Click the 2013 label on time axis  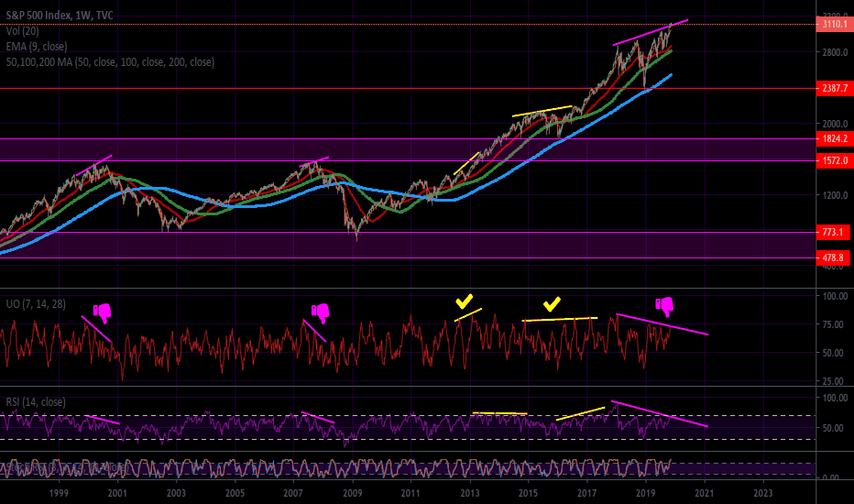tap(469, 493)
